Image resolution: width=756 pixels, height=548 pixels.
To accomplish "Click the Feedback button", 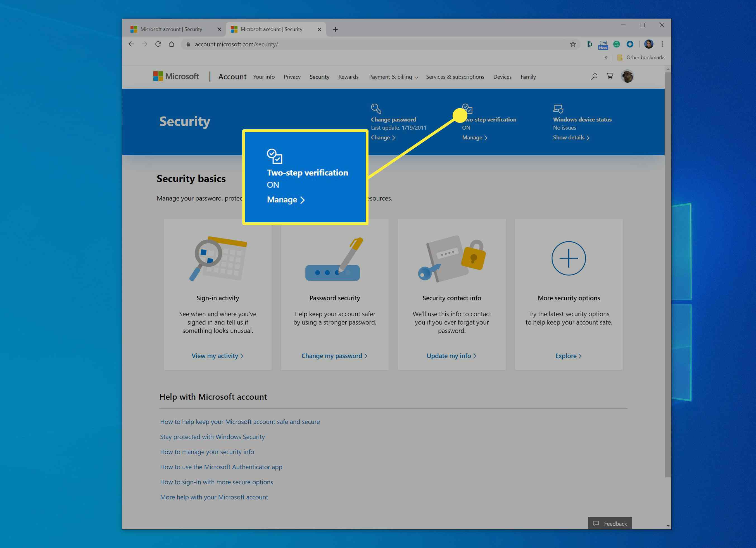I will coord(610,523).
